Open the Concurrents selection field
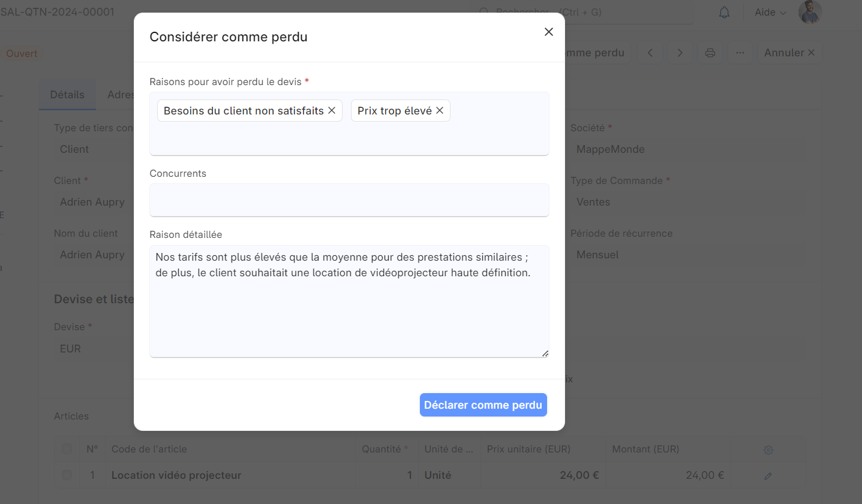Viewport: 862px width, 504px height. pyautogui.click(x=349, y=200)
